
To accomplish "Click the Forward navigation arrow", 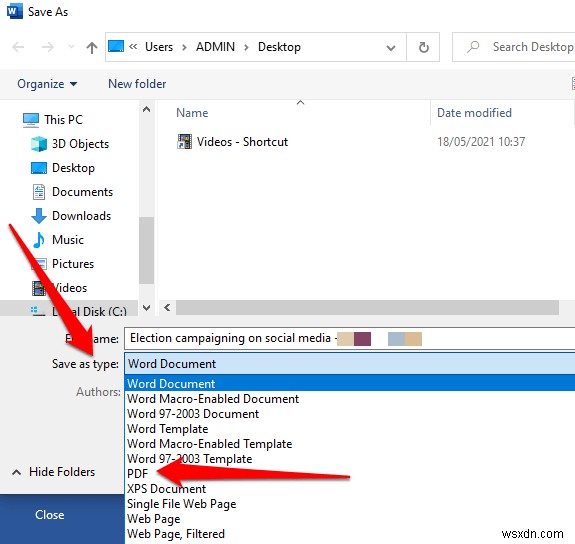I will [47, 47].
